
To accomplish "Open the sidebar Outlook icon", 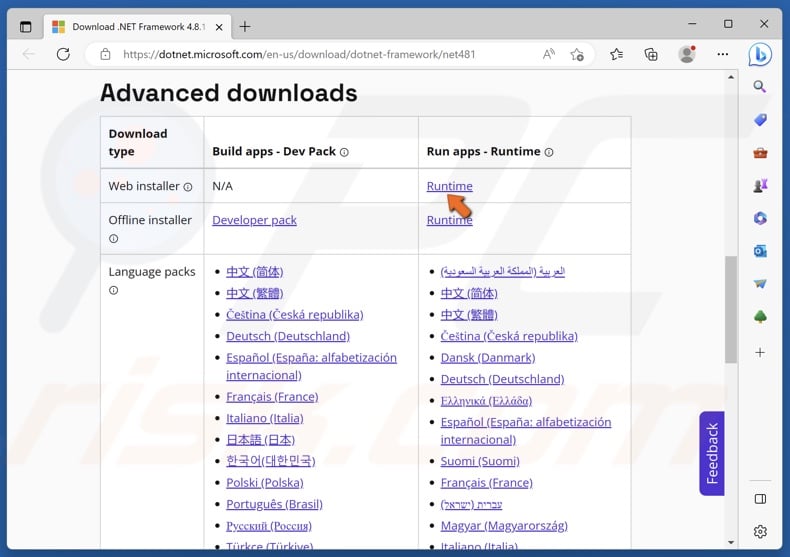I will pyautogui.click(x=760, y=251).
